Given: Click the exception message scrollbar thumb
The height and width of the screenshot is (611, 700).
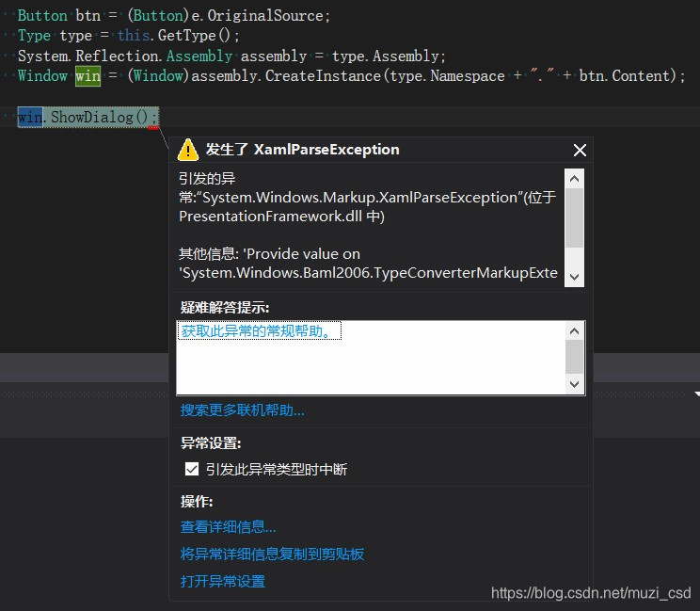Looking at the screenshot, I should coord(575,217).
